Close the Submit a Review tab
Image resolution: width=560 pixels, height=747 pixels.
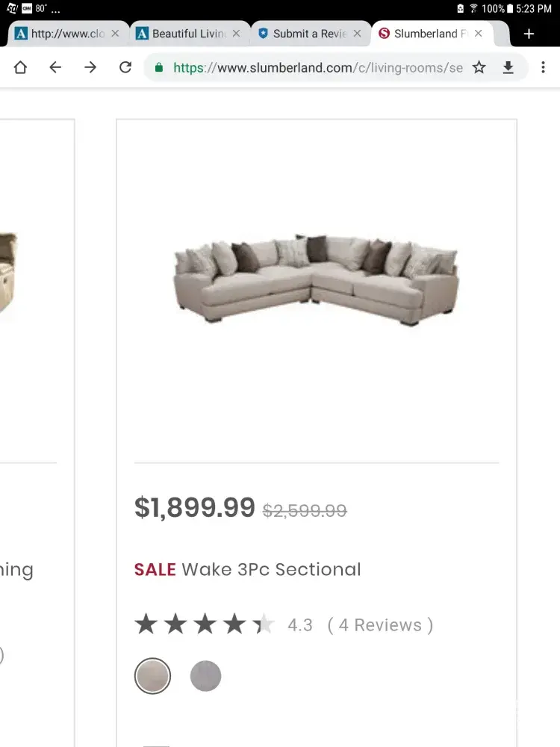pyautogui.click(x=357, y=34)
